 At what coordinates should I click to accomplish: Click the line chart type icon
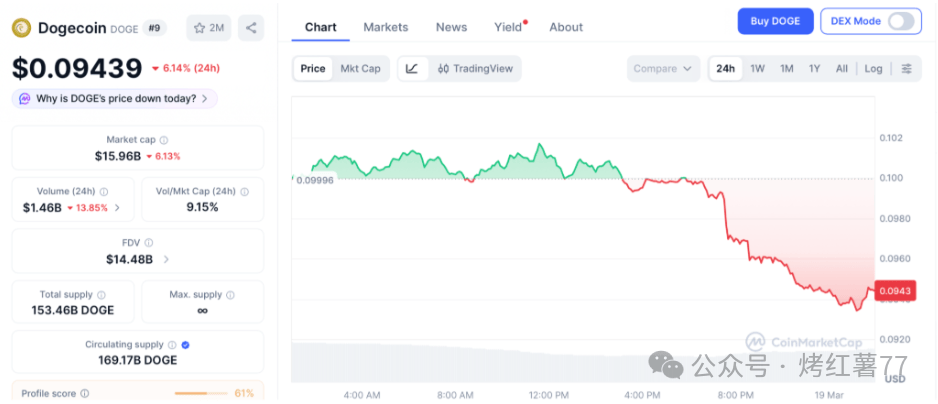413,69
